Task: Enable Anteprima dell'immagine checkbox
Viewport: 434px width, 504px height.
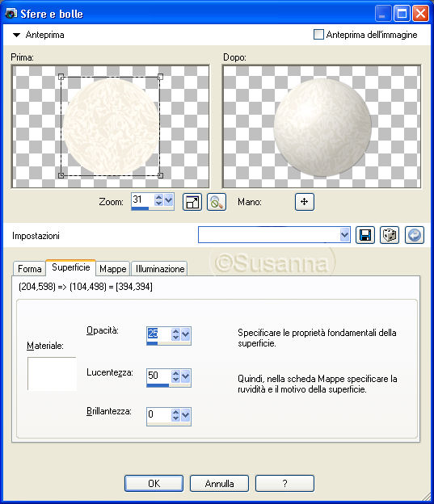Action: (318, 35)
